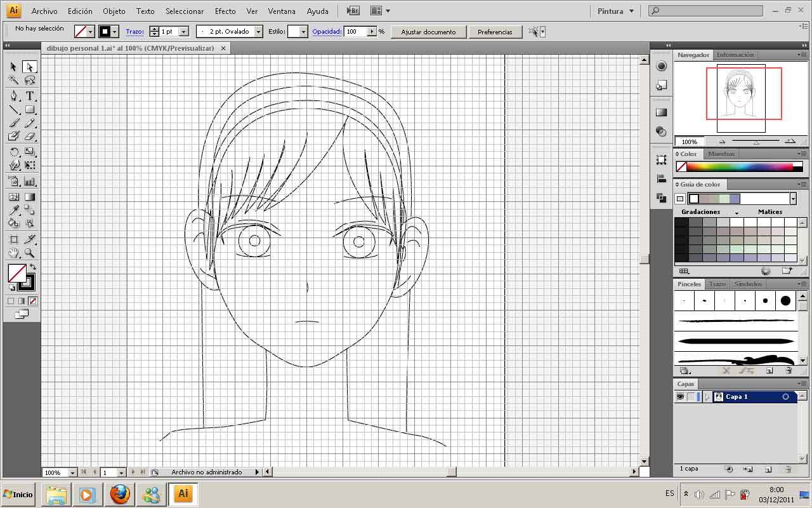Image resolution: width=812 pixels, height=508 pixels.
Task: Toggle lock column for Capa 1
Action: [691, 397]
